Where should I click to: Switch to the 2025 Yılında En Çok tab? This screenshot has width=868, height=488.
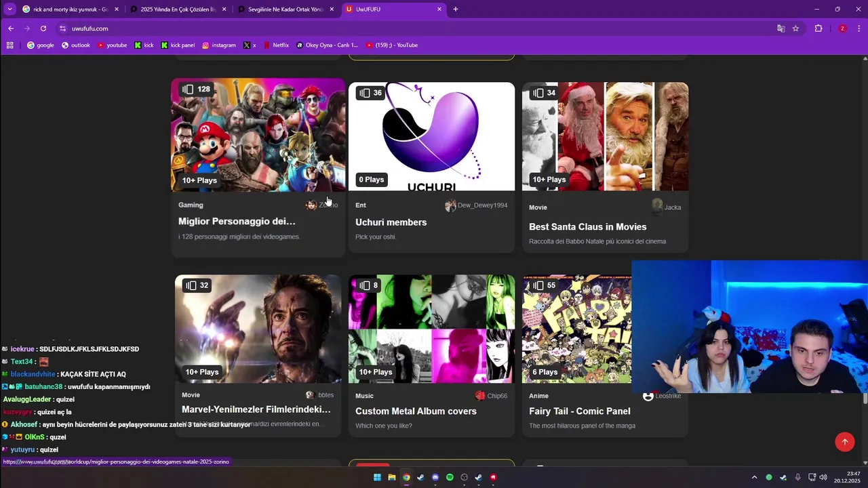(x=178, y=9)
